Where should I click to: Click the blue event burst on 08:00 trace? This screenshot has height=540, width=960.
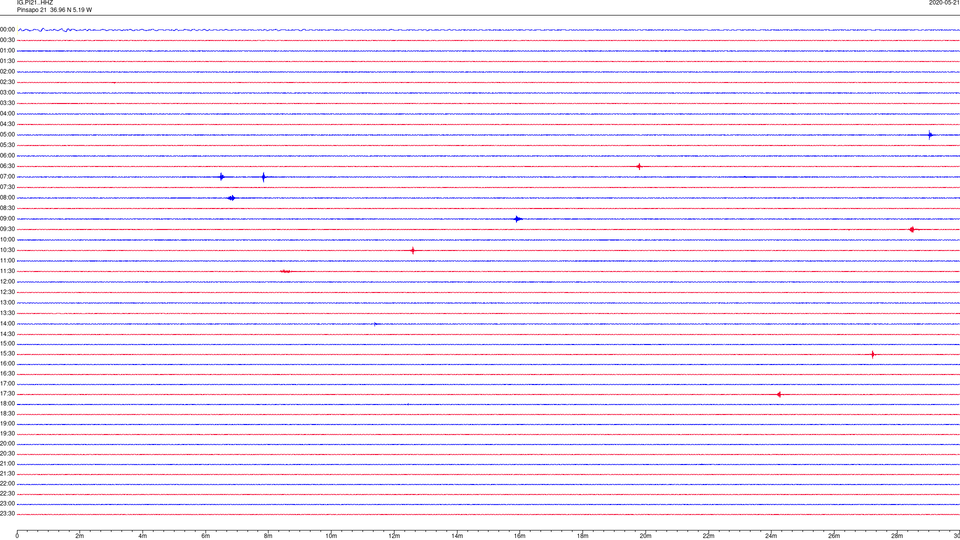[231, 198]
